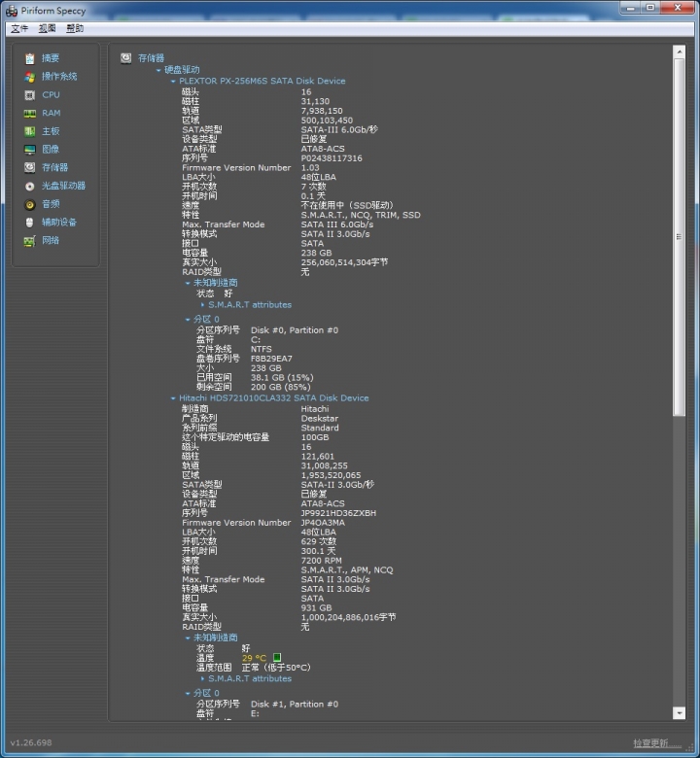
Task: Expand Hitachi S.M.A.R.T attributes
Action: point(202,678)
